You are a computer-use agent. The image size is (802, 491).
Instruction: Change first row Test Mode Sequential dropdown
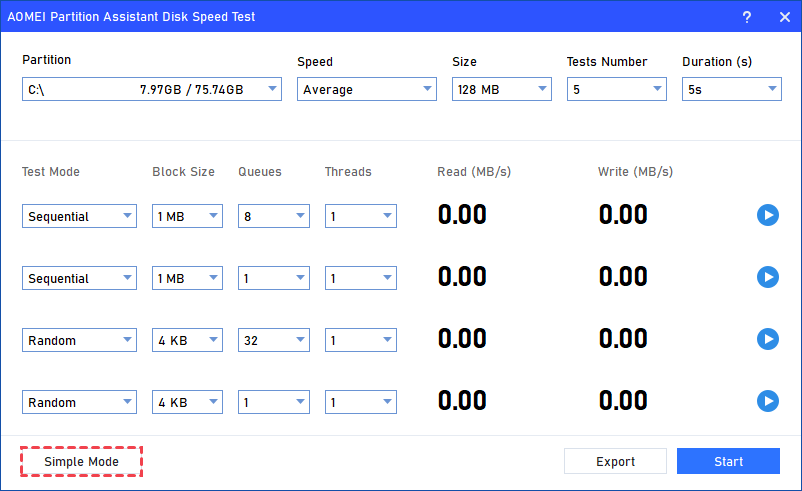[x=79, y=216]
